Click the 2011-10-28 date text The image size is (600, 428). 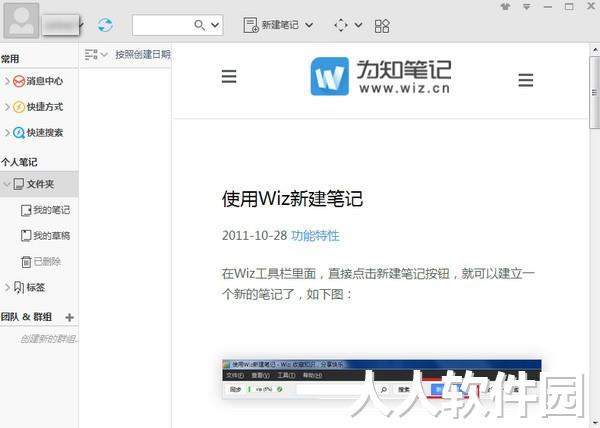click(254, 235)
